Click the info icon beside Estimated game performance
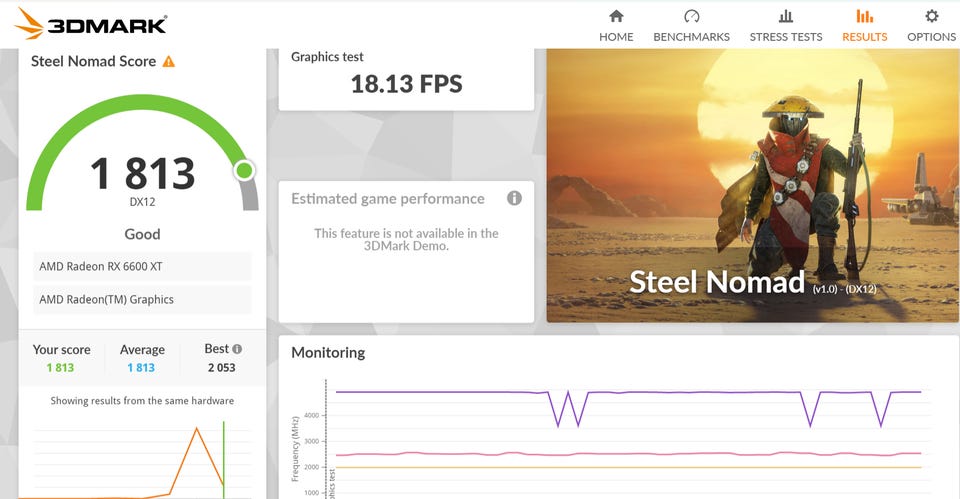 tap(514, 198)
